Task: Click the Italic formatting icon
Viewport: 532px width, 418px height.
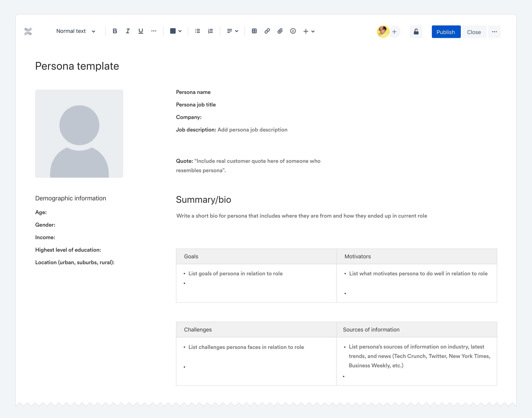Action: coord(128,31)
